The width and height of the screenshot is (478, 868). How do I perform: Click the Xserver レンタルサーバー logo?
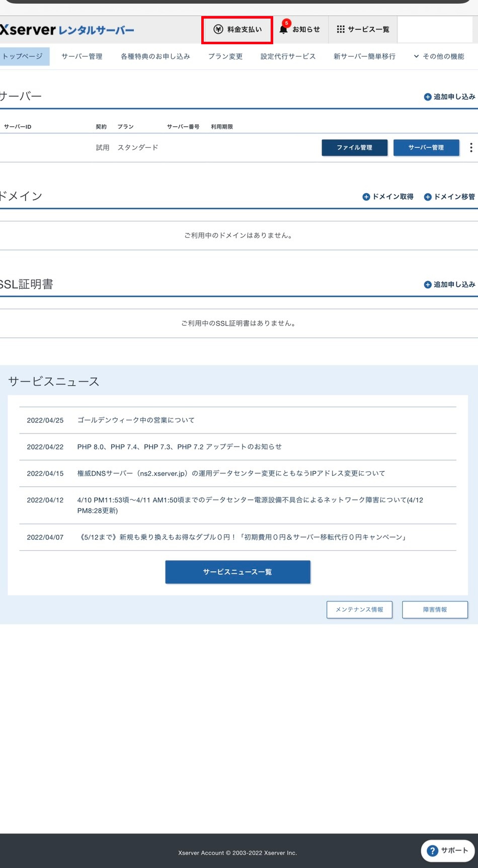point(67,30)
